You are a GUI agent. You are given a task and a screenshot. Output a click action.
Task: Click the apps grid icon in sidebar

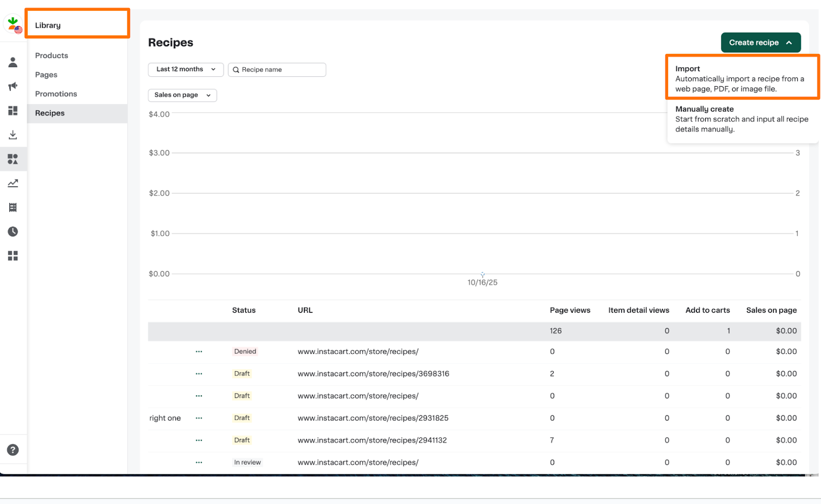(x=13, y=255)
